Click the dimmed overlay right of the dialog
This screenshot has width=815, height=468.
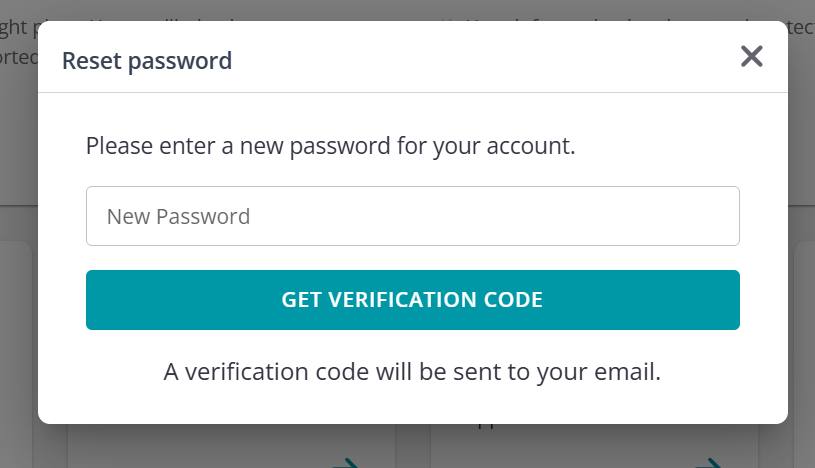tap(801, 330)
